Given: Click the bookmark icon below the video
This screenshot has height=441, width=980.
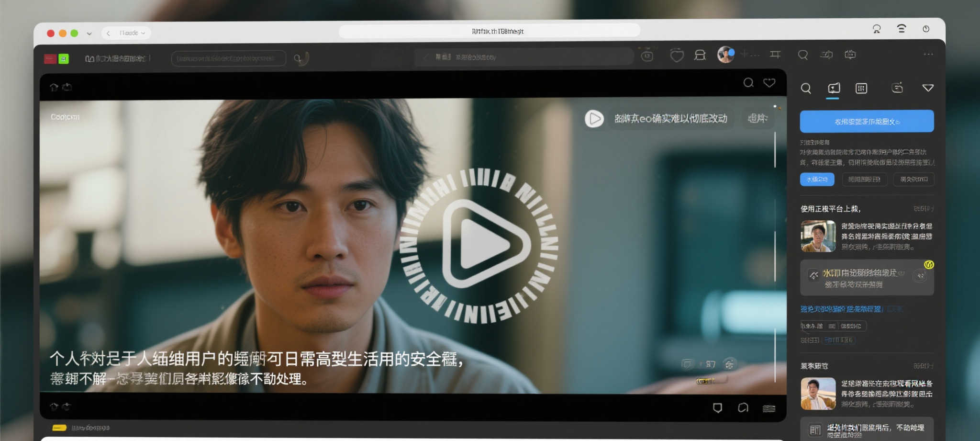Looking at the screenshot, I should tap(717, 407).
